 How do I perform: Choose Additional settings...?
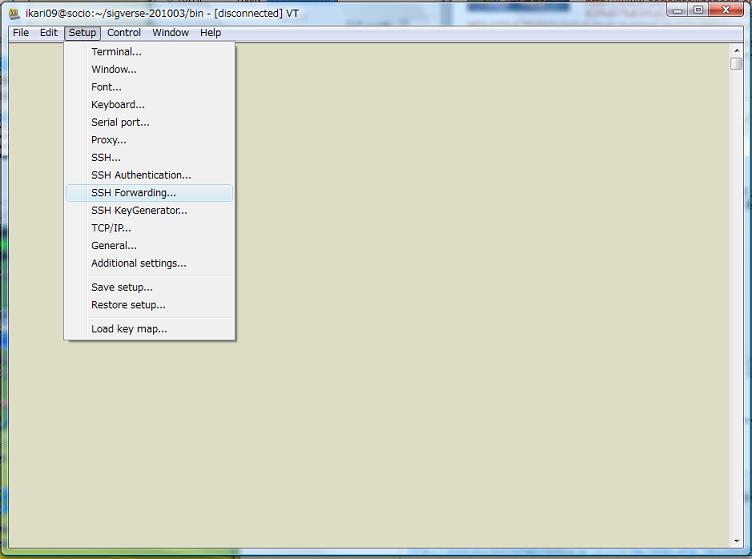pyautogui.click(x=138, y=263)
